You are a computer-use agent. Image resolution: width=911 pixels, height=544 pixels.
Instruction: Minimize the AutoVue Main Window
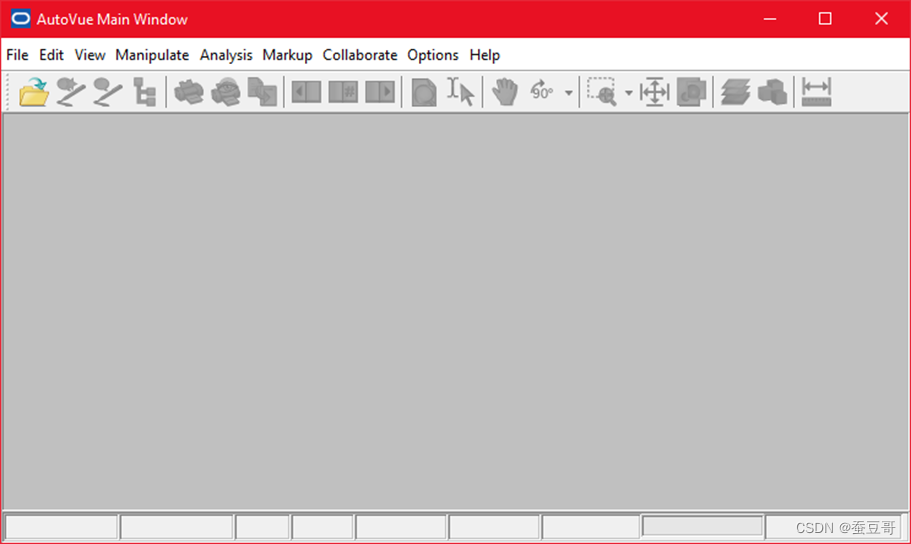point(770,19)
